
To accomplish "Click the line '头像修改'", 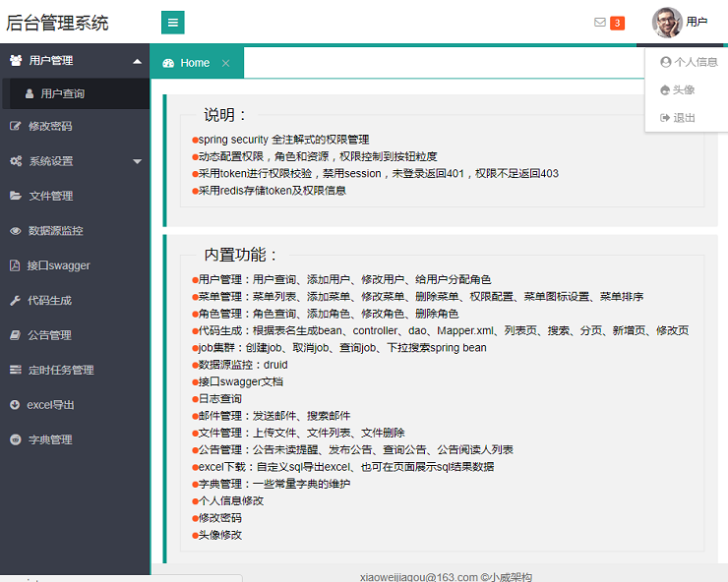I will tap(220, 535).
